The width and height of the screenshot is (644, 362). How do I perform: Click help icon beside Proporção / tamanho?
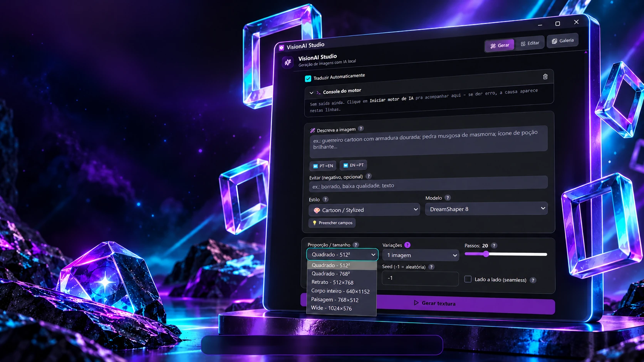(x=356, y=245)
